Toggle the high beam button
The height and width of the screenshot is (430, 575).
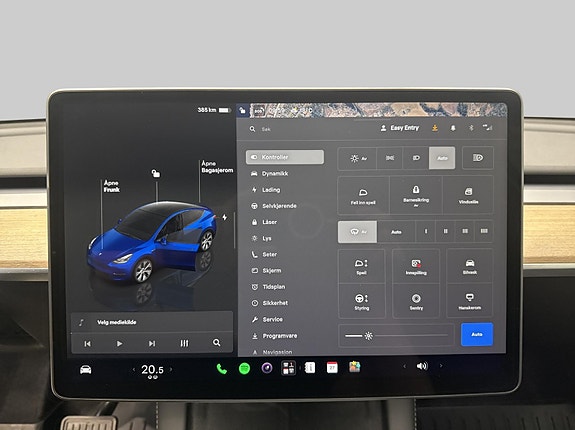[x=478, y=158]
